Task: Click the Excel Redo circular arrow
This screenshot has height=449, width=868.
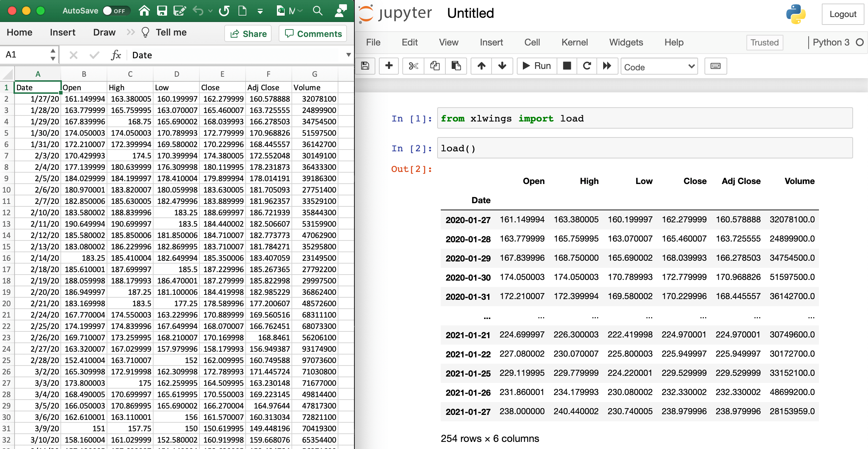Action: click(224, 11)
